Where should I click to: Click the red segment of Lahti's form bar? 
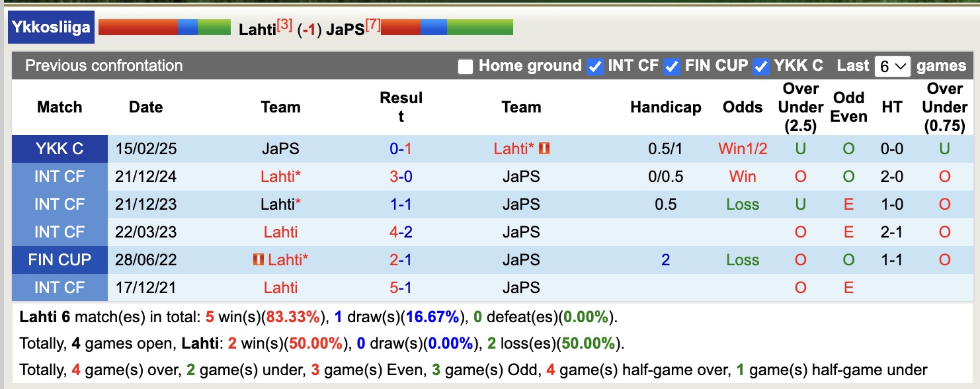(x=138, y=28)
